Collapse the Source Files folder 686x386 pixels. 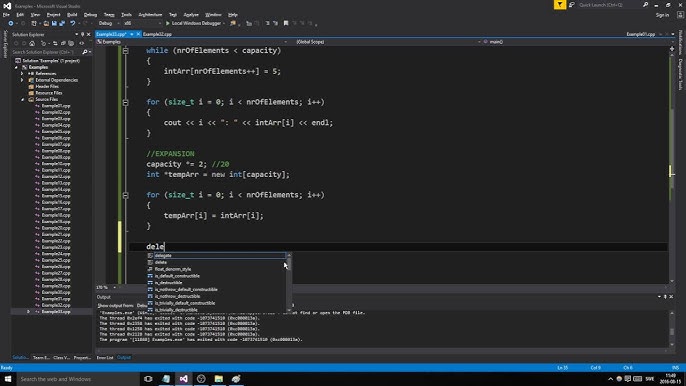click(23, 99)
